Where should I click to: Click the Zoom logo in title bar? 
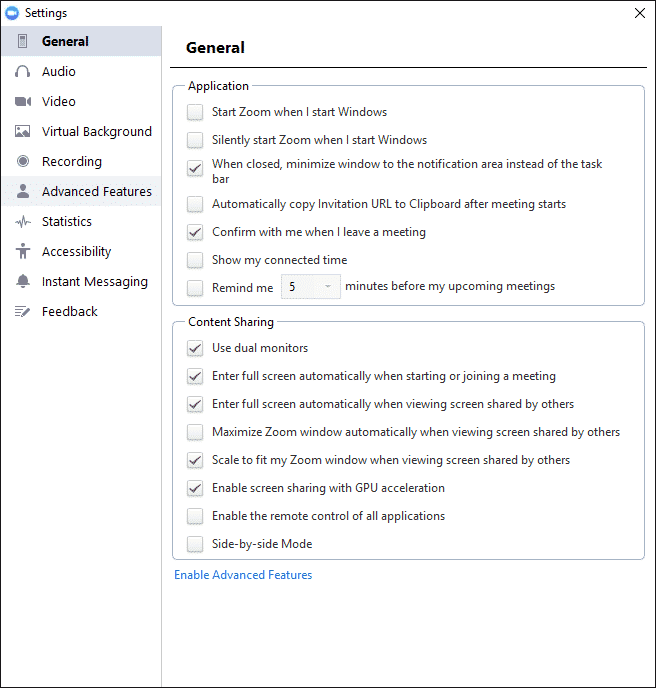click(12, 13)
